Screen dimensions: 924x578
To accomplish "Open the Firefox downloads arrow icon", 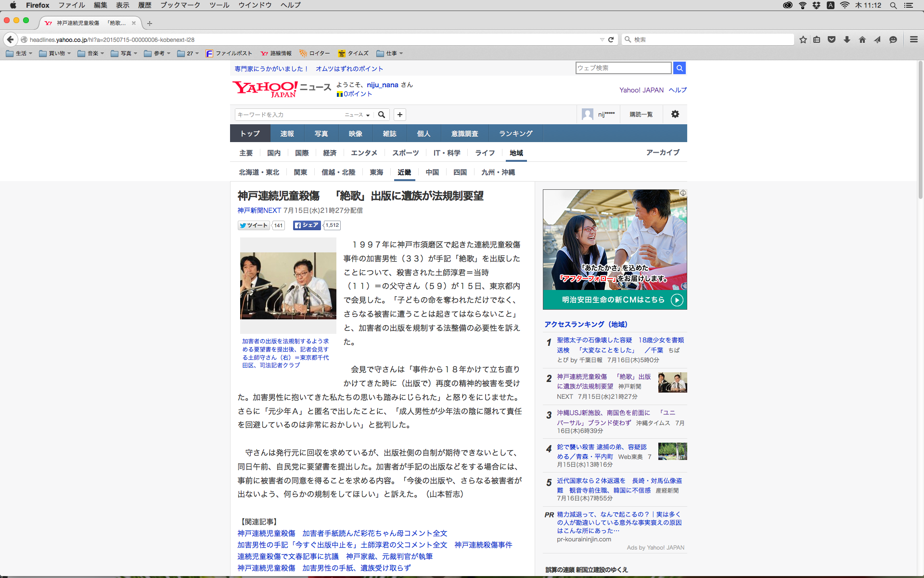I will click(x=847, y=39).
